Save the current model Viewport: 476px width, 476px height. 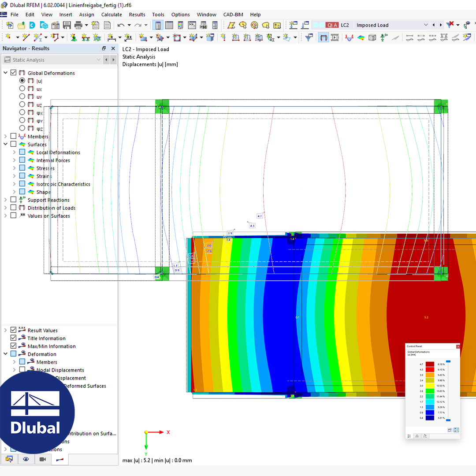pyautogui.click(x=67, y=25)
